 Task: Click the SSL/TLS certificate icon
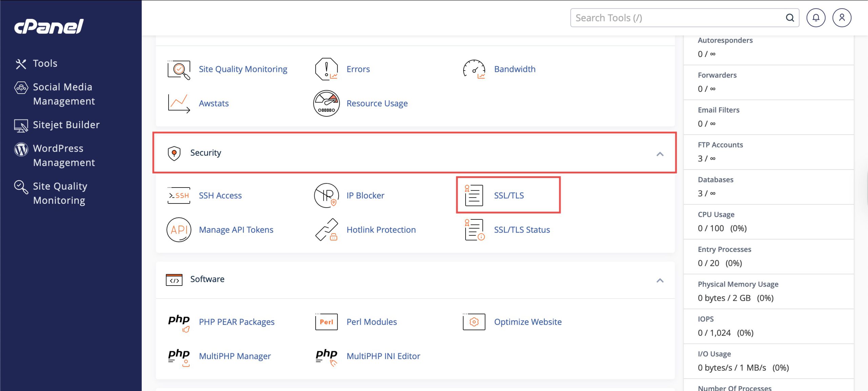point(474,195)
